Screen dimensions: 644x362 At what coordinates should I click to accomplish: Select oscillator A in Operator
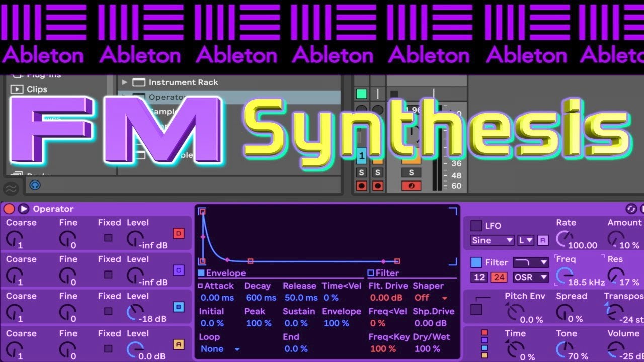[x=179, y=344]
